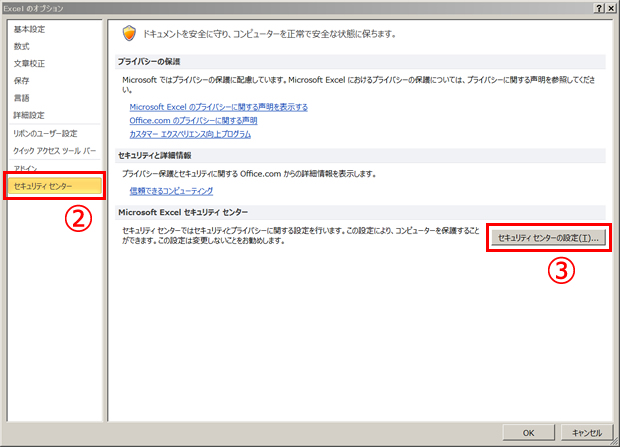This screenshot has width=620, height=447.
Task: Click the orange security shield icon
Action: (x=129, y=34)
